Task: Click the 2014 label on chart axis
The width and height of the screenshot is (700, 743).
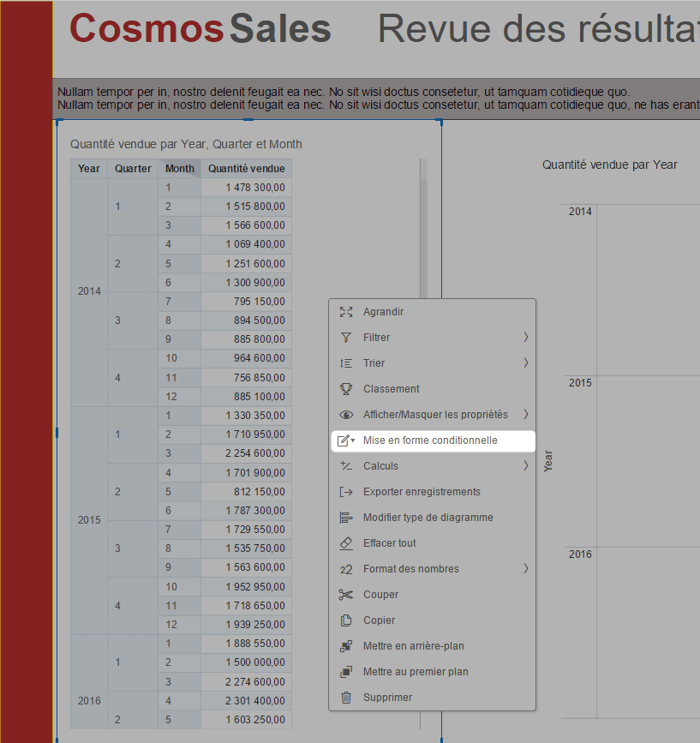Action: (580, 212)
